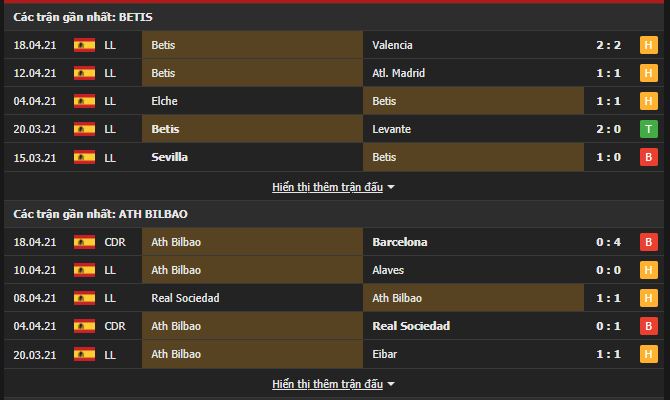The width and height of the screenshot is (670, 400).
Task: Click the LL league label on Eibar match row
Action: click(110, 354)
